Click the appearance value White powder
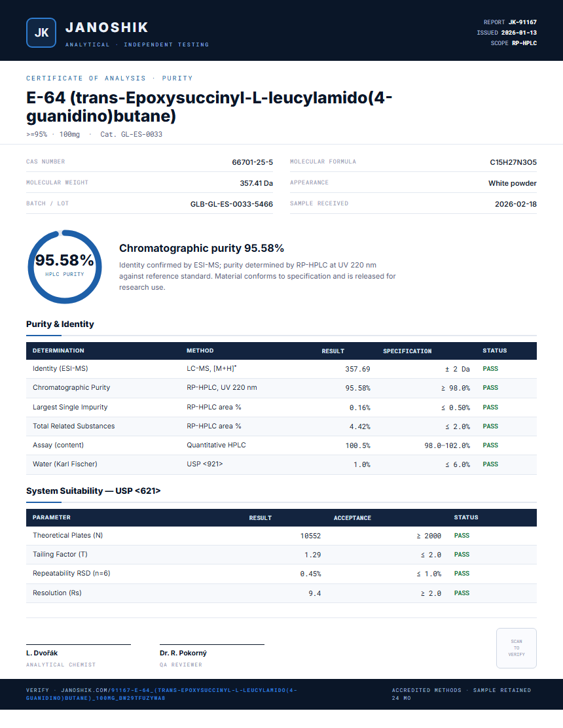The width and height of the screenshot is (563, 728). click(513, 183)
